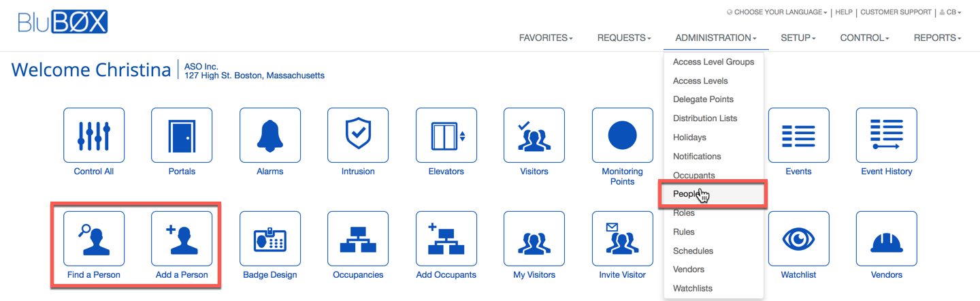The image size is (980, 301).
Task: Click the BluBOX logo
Action: click(63, 22)
